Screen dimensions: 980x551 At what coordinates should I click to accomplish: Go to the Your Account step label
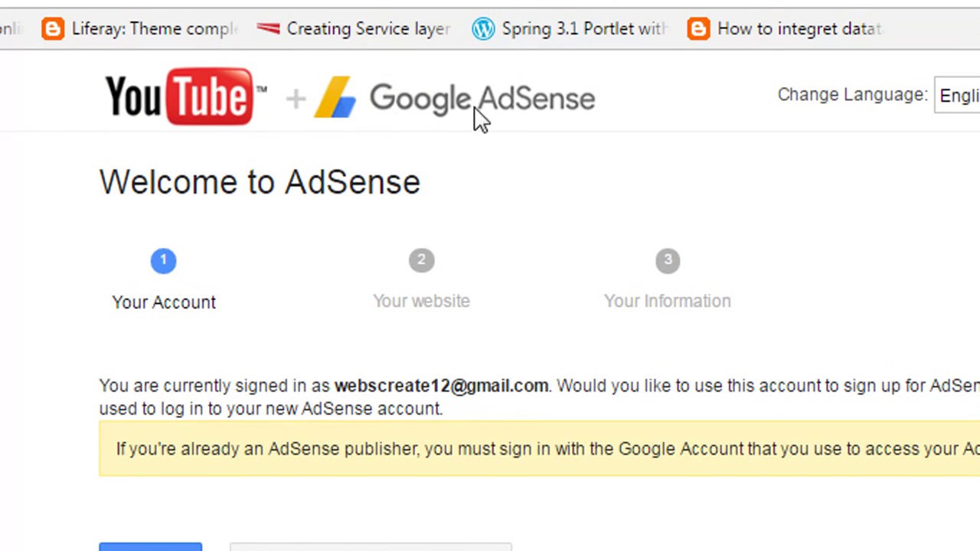[x=164, y=302]
